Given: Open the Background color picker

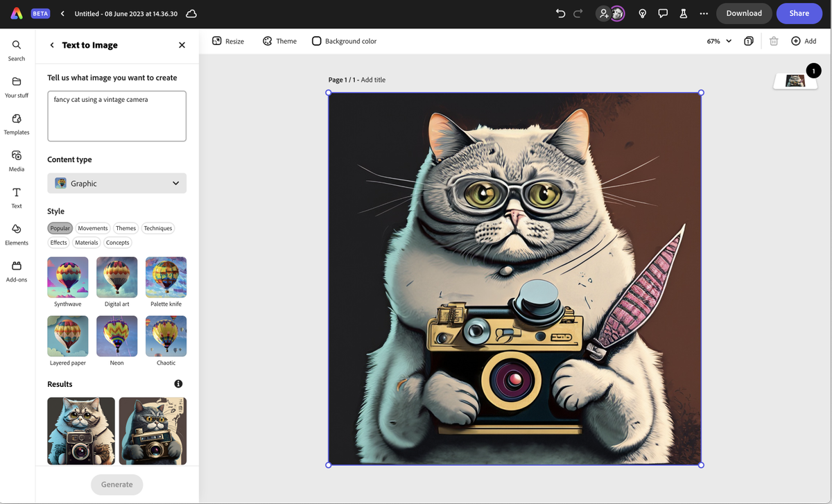Looking at the screenshot, I should pyautogui.click(x=344, y=41).
